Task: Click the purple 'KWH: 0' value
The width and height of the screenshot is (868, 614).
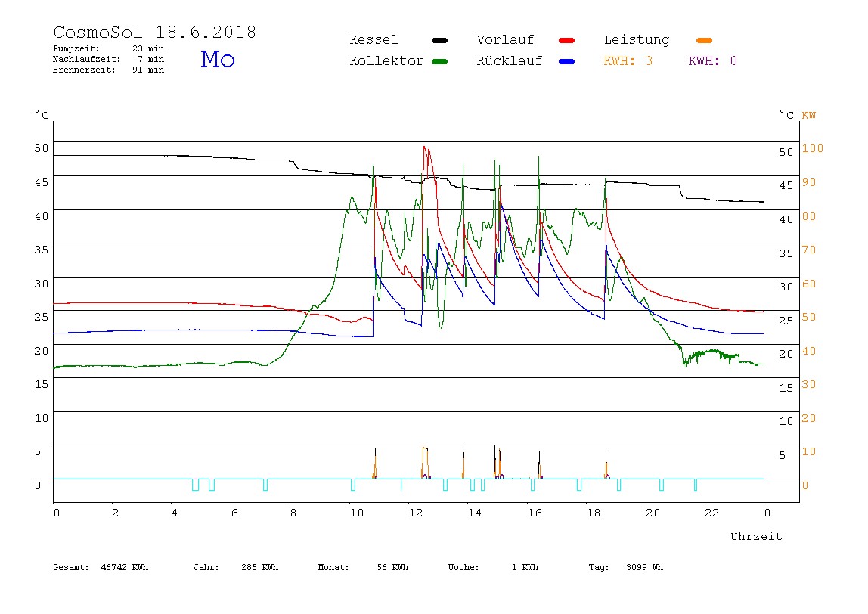Action: coord(713,61)
